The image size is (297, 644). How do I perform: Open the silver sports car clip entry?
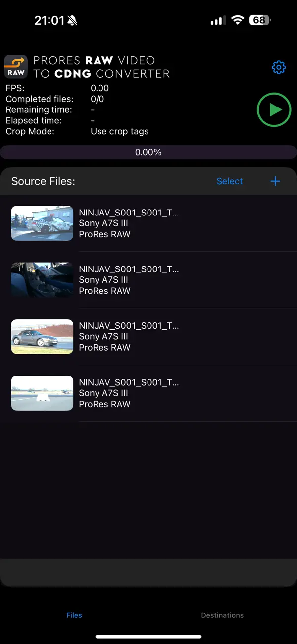tap(42, 336)
